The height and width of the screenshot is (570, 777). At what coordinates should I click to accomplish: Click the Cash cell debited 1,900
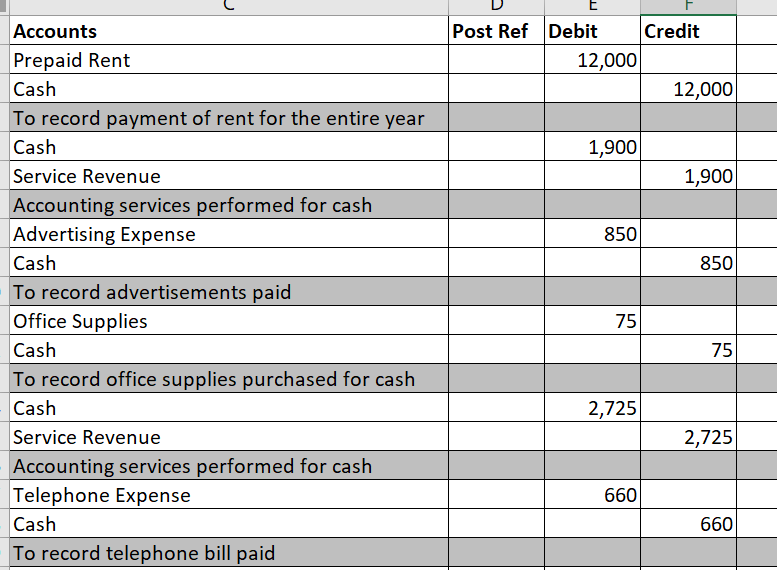229,147
